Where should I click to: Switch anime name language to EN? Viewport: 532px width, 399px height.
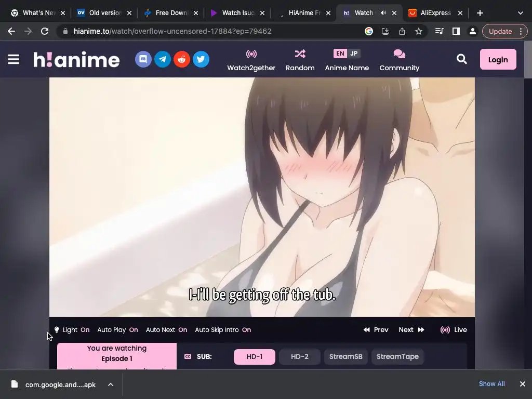point(340,54)
